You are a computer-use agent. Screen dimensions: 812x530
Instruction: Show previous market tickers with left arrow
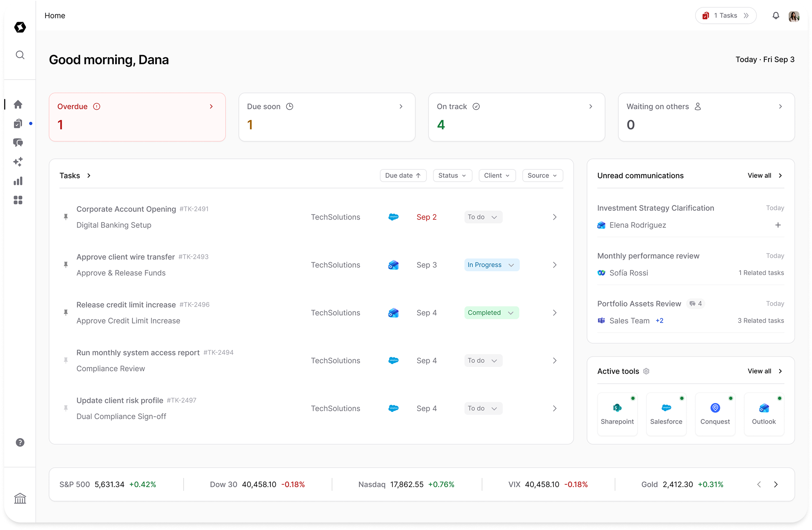tap(759, 485)
